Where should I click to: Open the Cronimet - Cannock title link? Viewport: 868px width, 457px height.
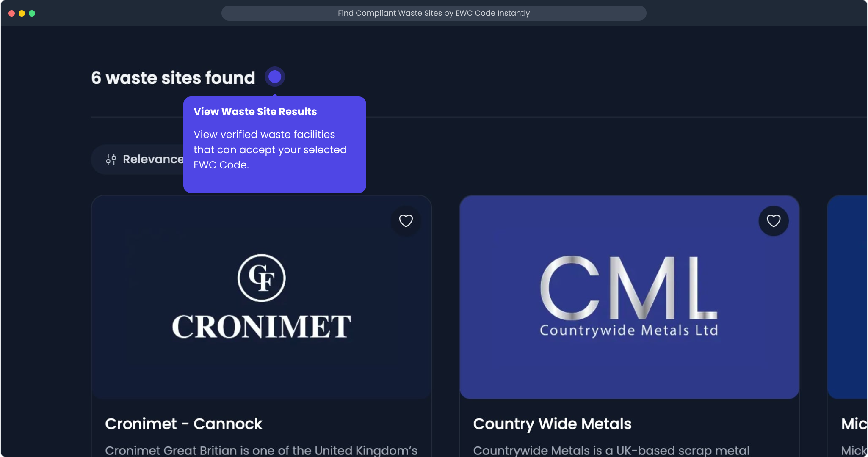pos(183,424)
